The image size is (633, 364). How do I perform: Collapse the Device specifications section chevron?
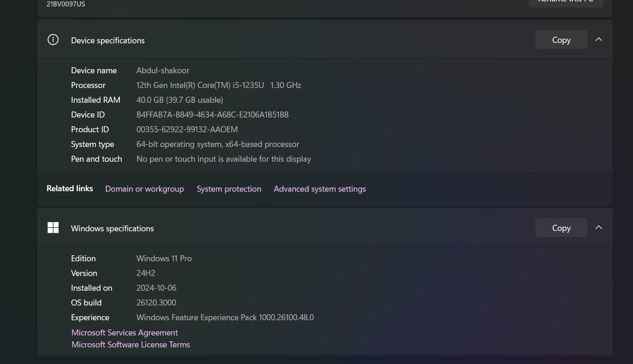[598, 40]
